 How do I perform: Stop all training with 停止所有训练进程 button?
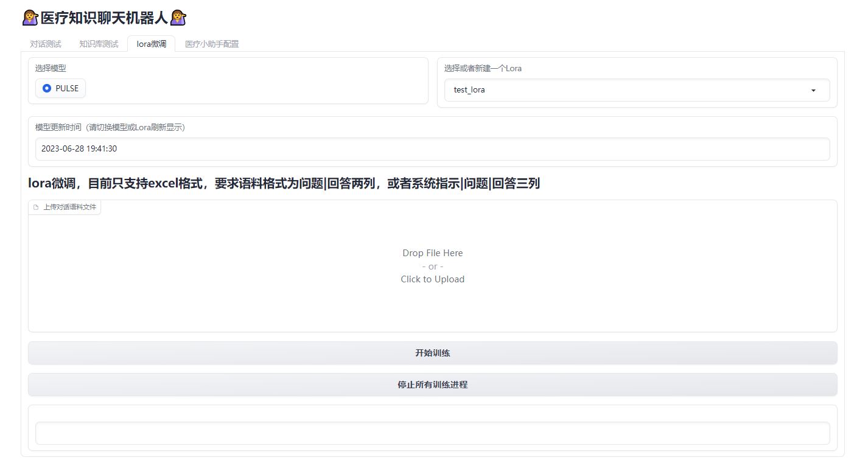[x=433, y=385]
